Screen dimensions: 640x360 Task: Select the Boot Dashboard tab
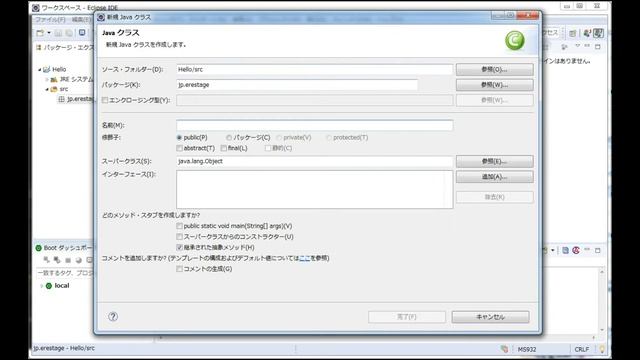(64, 248)
